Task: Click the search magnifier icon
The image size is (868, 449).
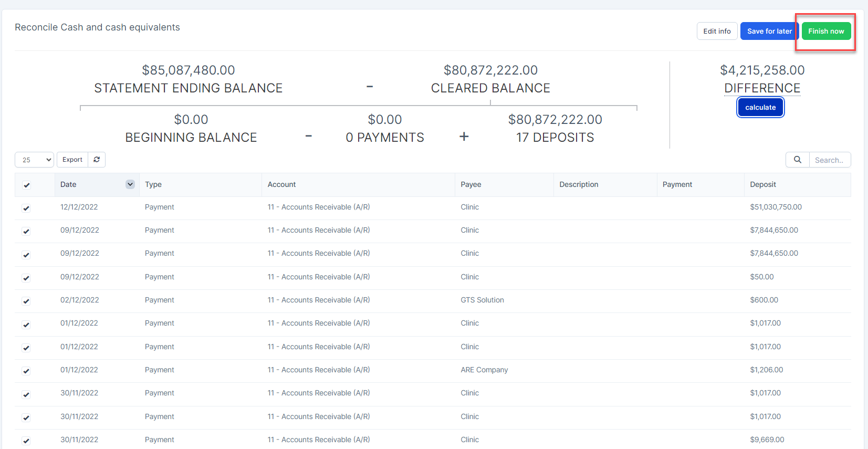Action: tap(797, 160)
